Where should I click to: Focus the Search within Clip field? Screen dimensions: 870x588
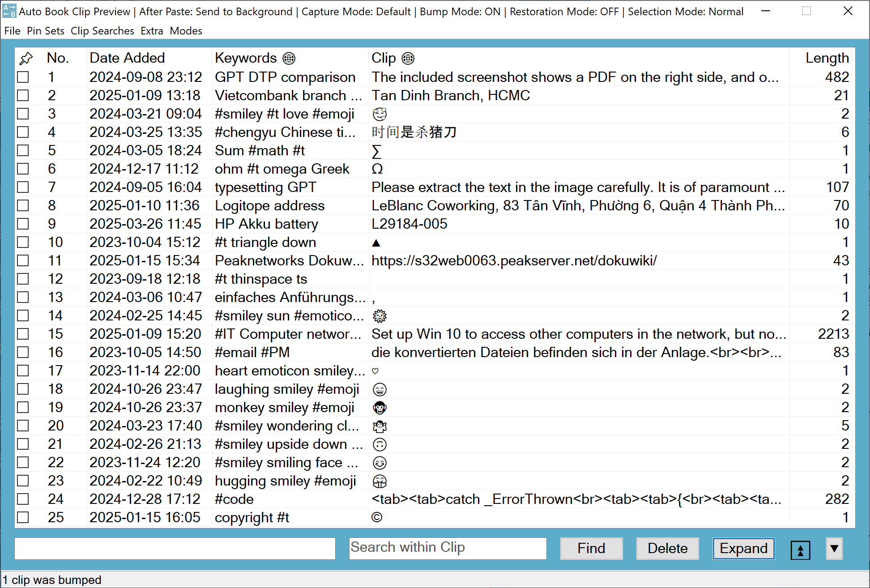[448, 549]
